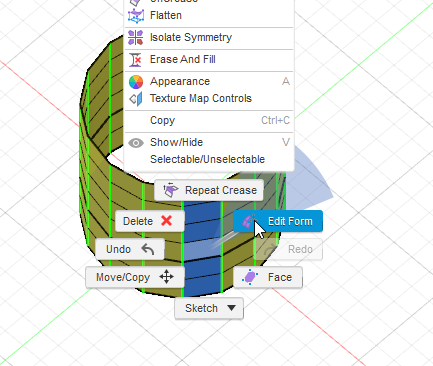Click the Texture Map Controls icon

pos(136,99)
